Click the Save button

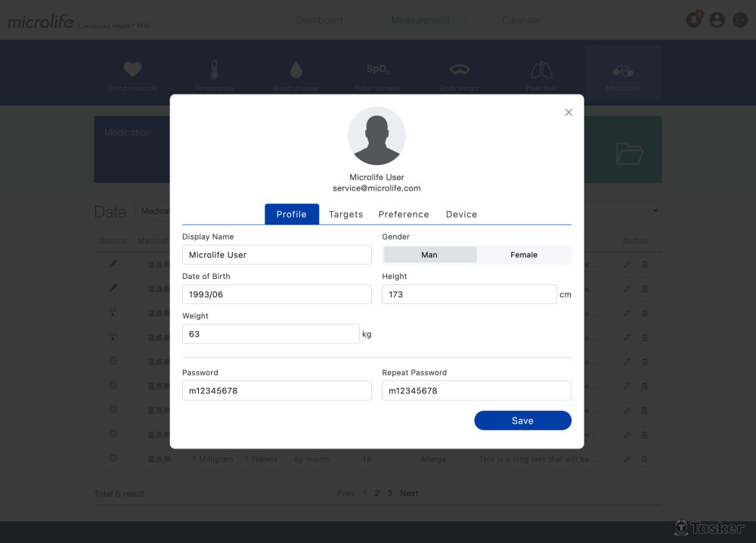click(x=522, y=420)
